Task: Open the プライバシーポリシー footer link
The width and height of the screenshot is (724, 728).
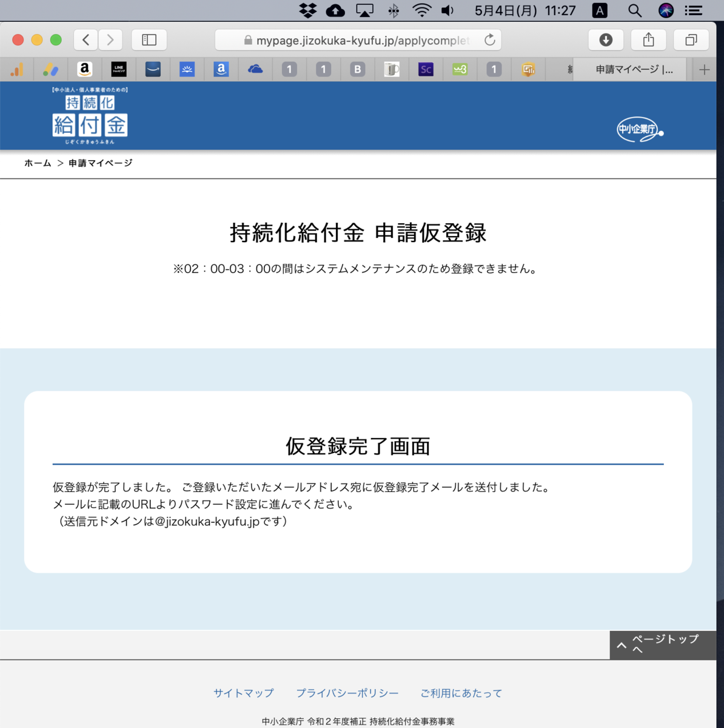Action: point(347,693)
